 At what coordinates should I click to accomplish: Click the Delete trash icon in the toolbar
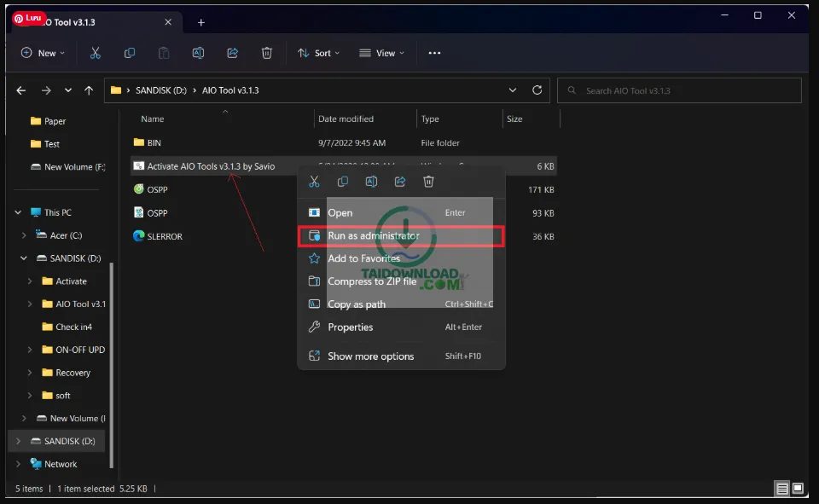[266, 53]
